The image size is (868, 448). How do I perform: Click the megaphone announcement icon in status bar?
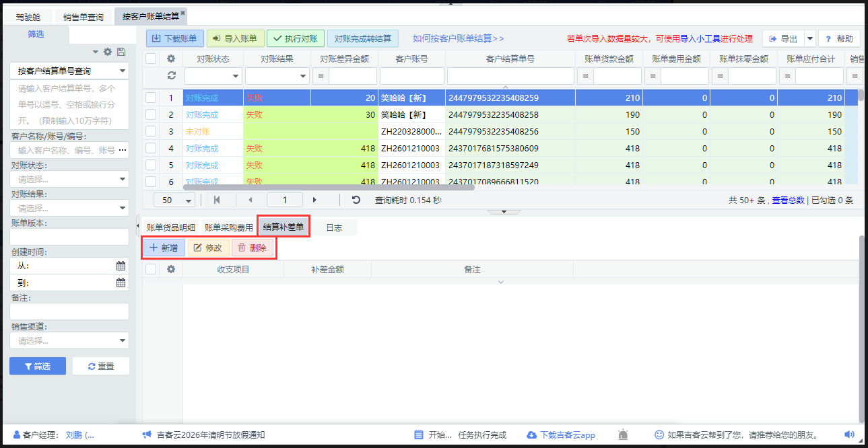point(146,435)
